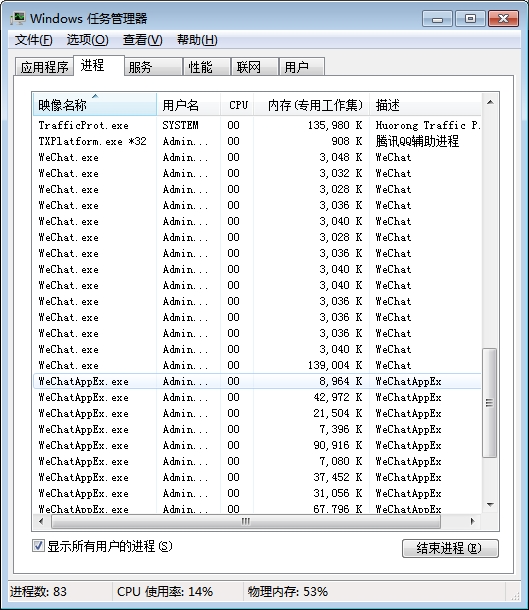Click the SYSTEM user name cell
The width and height of the screenshot is (529, 610).
click(x=180, y=125)
